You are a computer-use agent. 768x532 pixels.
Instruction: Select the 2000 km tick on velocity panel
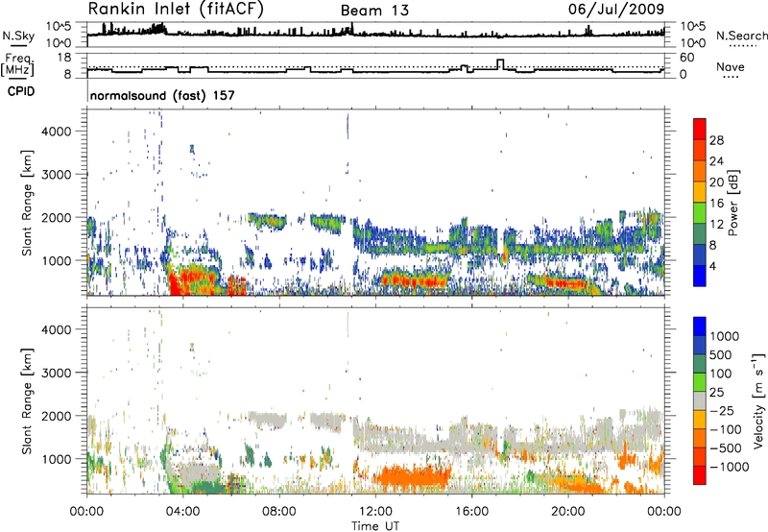(56, 416)
